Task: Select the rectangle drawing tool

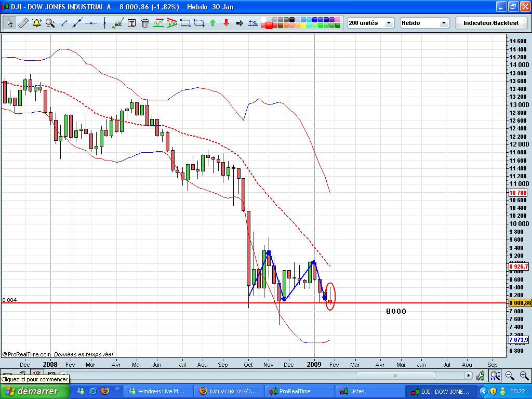Action: click(x=185, y=23)
